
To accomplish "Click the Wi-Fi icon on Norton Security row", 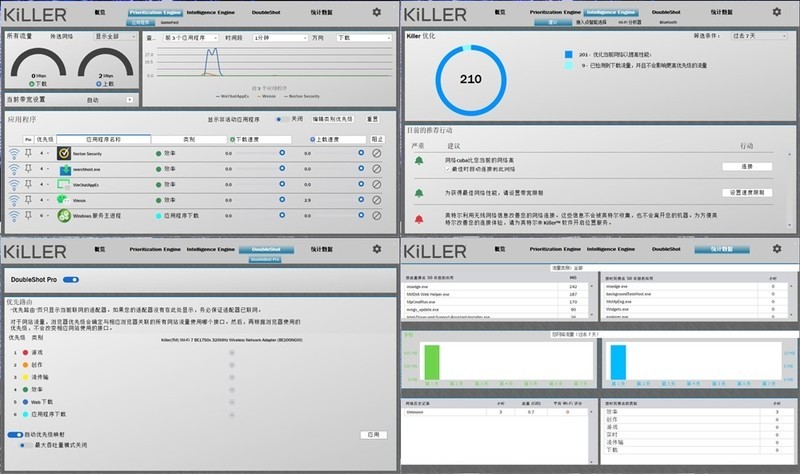I will 14,153.
